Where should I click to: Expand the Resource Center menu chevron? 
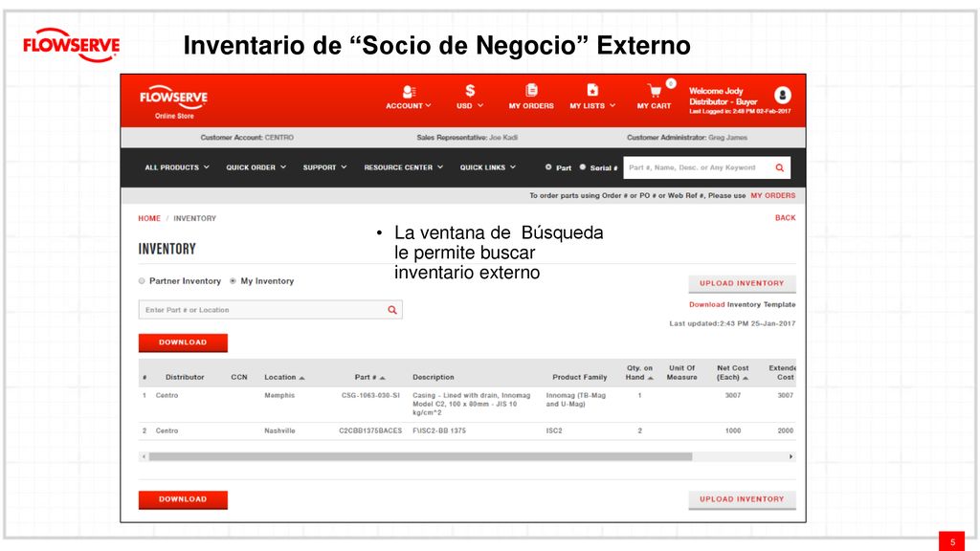[440, 167]
